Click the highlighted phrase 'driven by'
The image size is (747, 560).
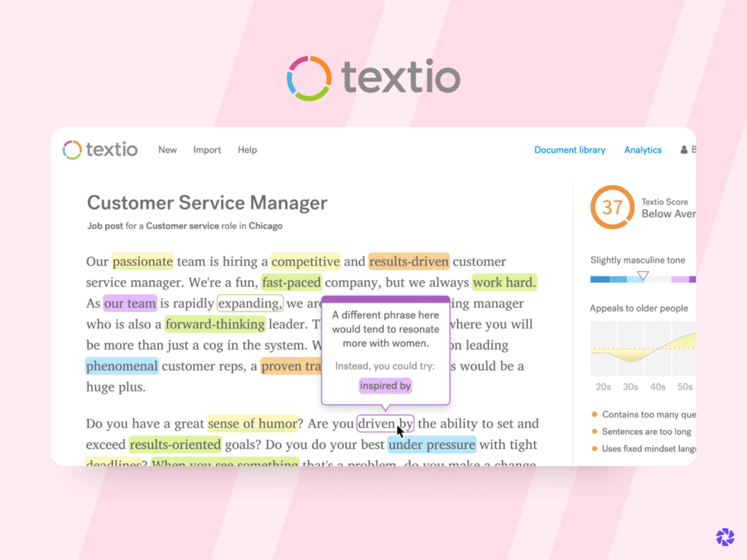point(385,424)
